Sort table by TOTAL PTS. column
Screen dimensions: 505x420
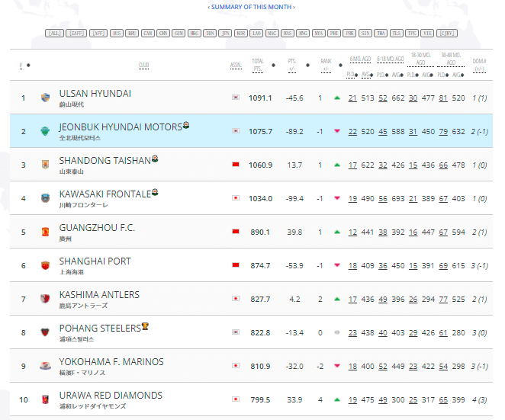point(258,64)
